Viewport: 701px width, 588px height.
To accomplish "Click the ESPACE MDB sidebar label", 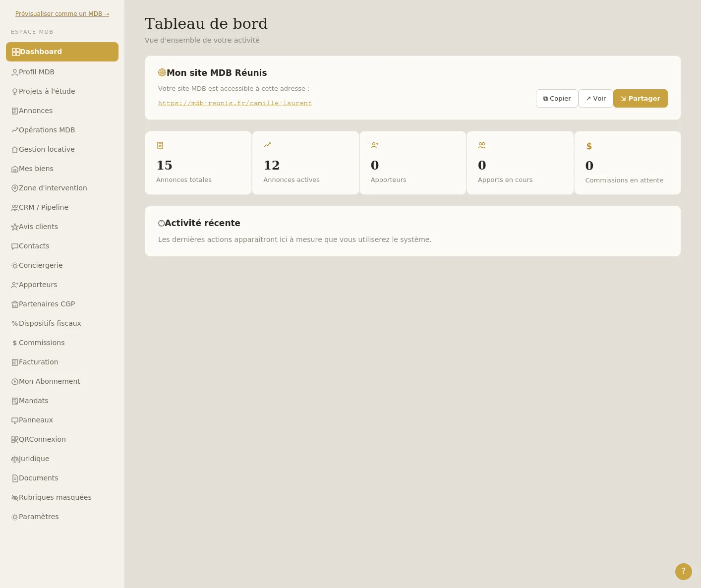I will click(x=32, y=32).
